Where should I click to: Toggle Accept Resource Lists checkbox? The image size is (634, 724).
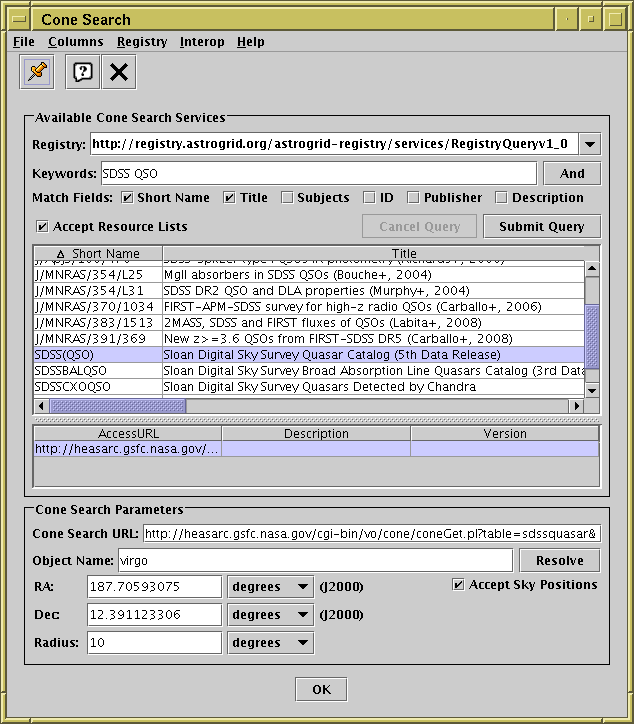click(x=42, y=227)
